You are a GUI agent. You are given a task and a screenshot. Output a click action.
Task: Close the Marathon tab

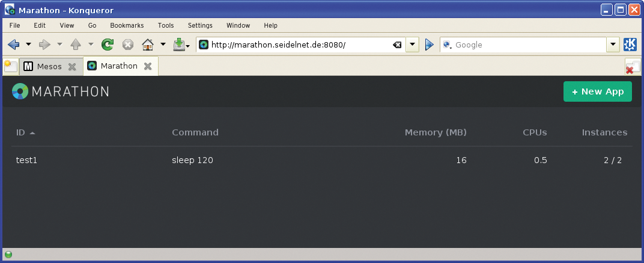click(148, 66)
